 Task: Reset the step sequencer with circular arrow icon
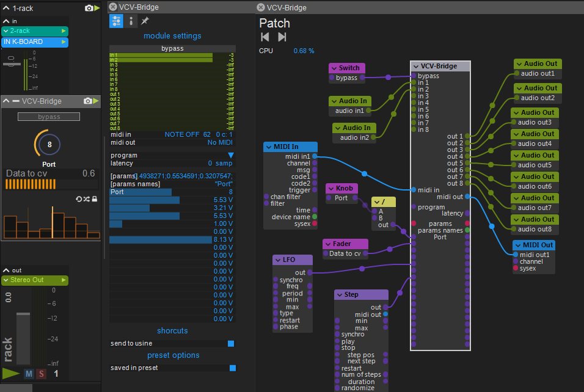tap(79, 199)
